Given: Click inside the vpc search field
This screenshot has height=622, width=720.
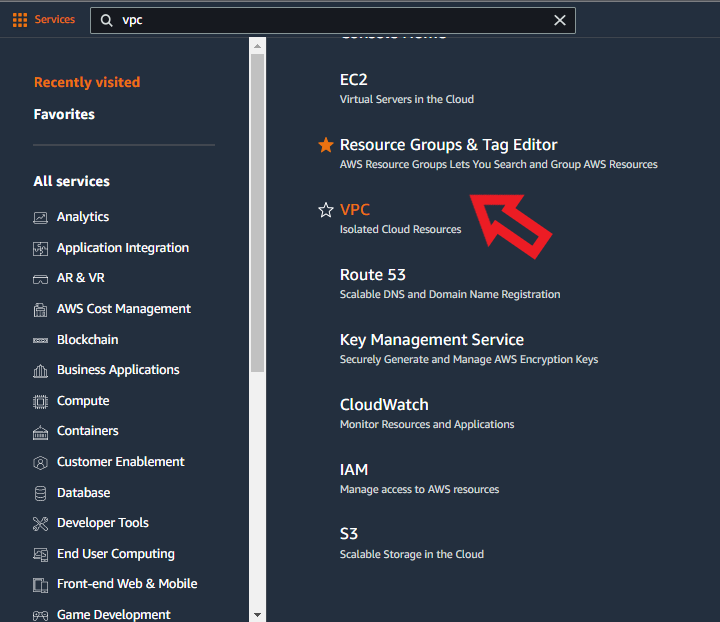Looking at the screenshot, I should pyautogui.click(x=330, y=20).
